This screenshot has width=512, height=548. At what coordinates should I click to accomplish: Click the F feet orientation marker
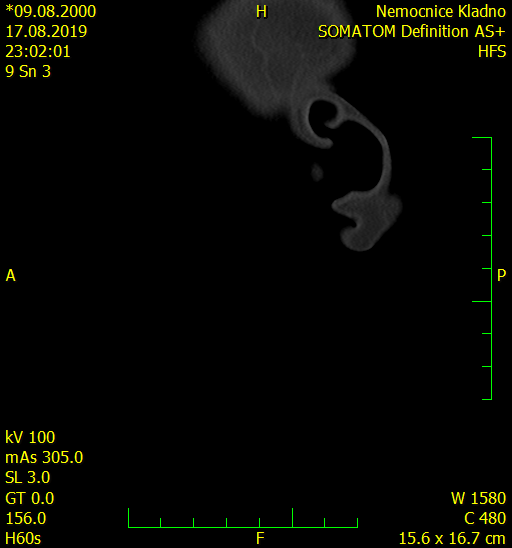[x=260, y=538]
